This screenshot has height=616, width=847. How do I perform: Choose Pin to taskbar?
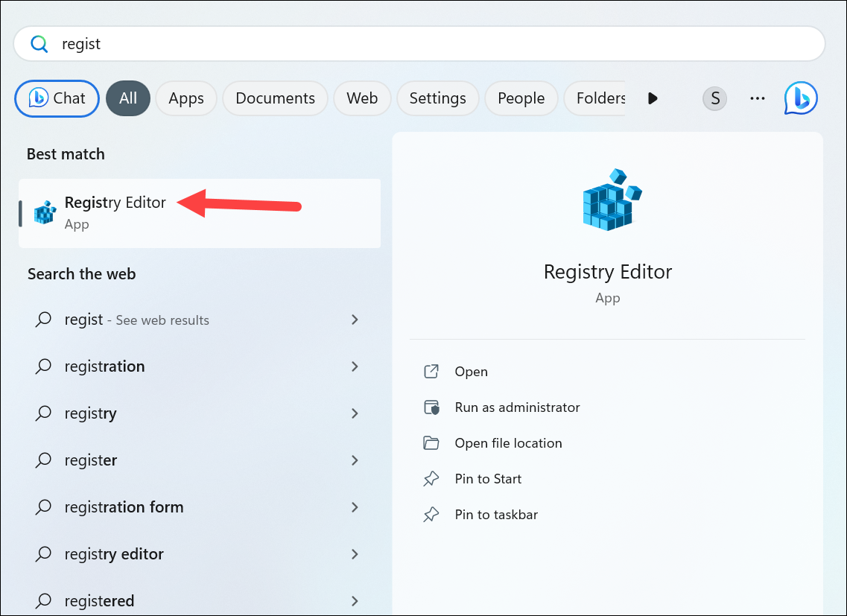point(496,515)
